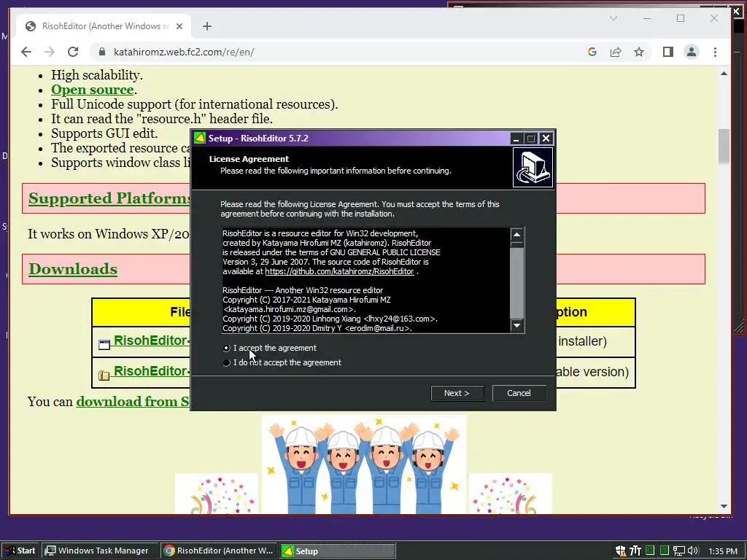Reload the RisohEditor page
The image size is (747, 560).
tap(73, 52)
